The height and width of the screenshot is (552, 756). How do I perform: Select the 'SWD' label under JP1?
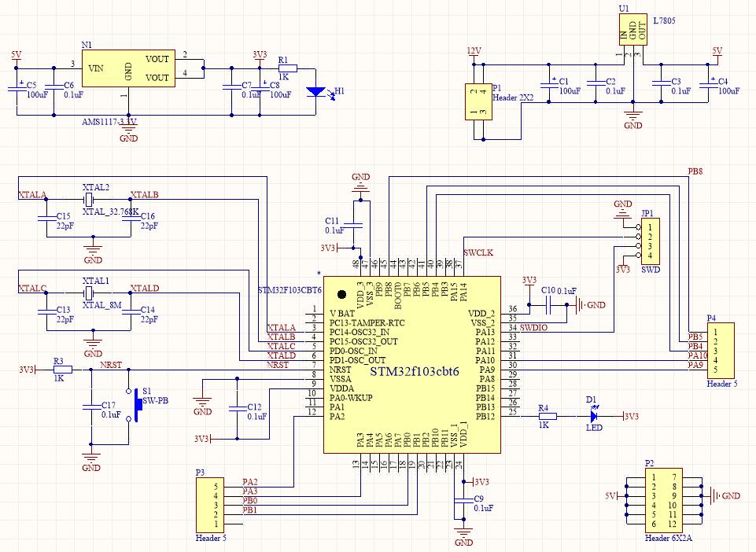tap(651, 270)
